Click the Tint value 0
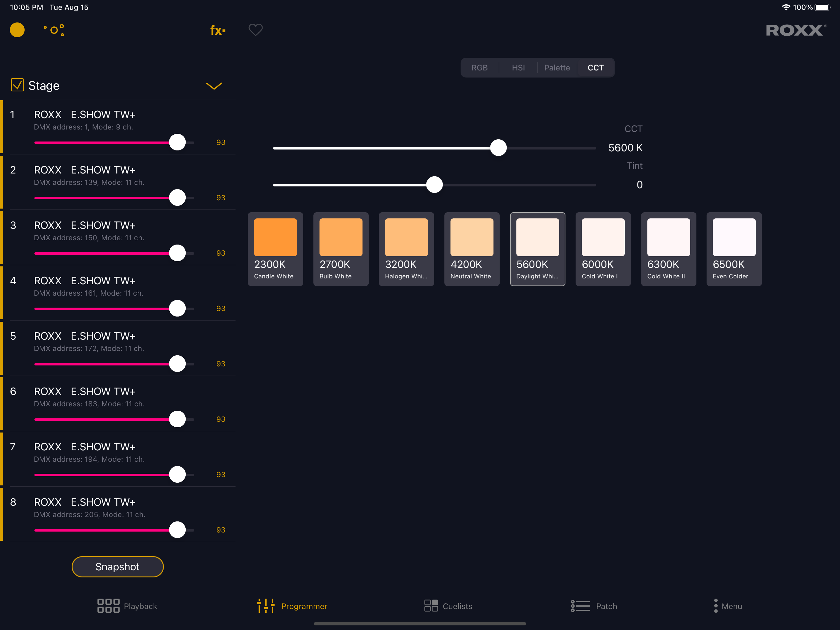840x630 pixels. [x=640, y=185]
